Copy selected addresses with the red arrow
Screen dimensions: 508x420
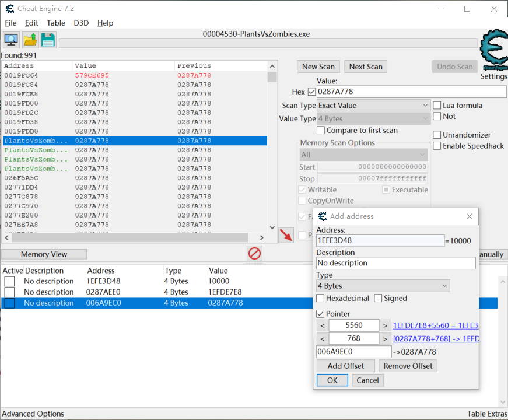tap(286, 235)
